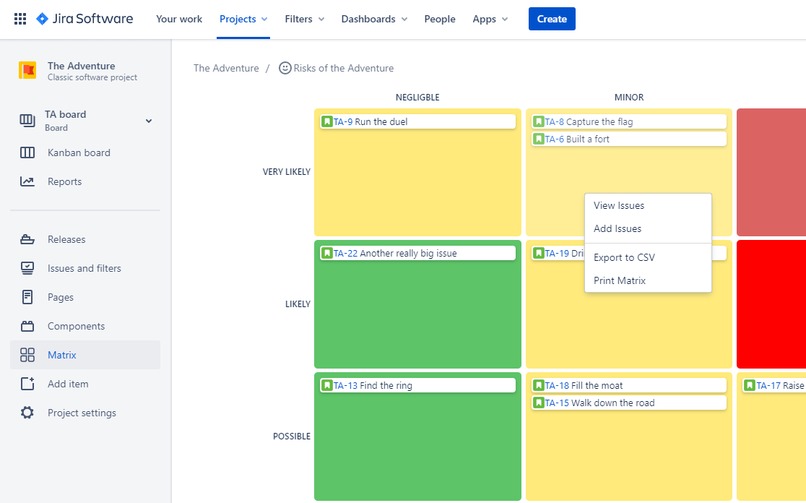Click the Pages document icon

(x=27, y=297)
